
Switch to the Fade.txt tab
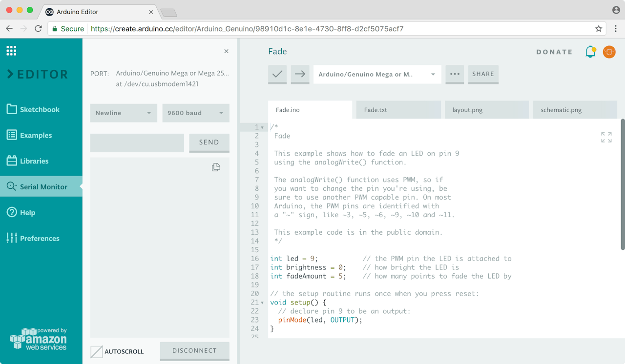[398, 110]
